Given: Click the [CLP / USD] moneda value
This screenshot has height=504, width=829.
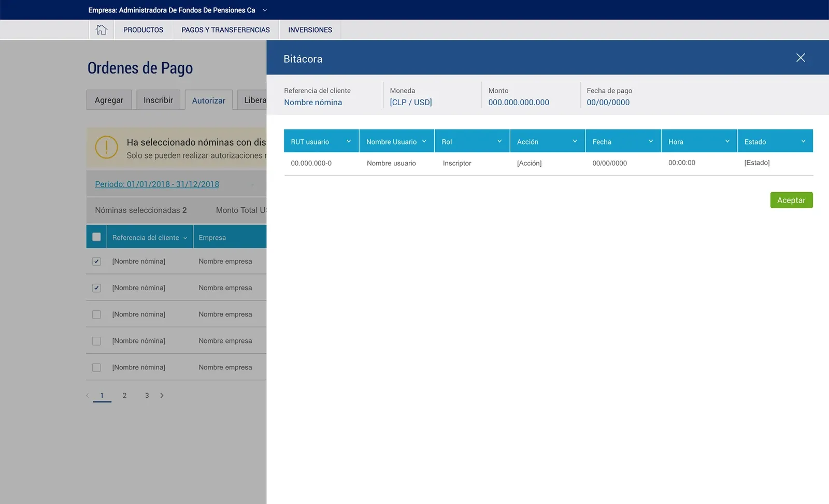Looking at the screenshot, I should pos(411,102).
